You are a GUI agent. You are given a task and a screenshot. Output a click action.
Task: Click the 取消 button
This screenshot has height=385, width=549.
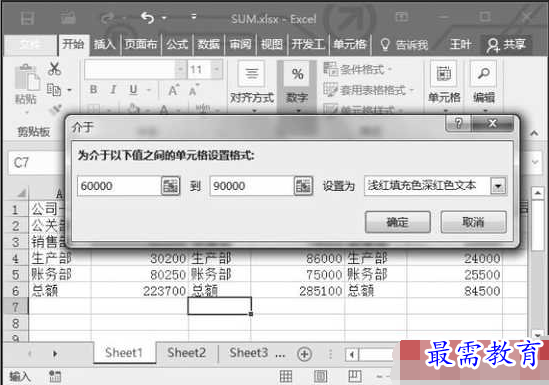click(x=473, y=222)
